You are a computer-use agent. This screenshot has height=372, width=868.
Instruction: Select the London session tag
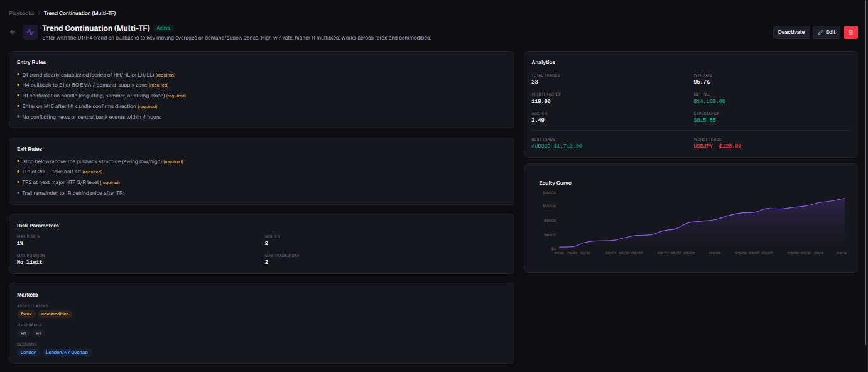coord(28,353)
